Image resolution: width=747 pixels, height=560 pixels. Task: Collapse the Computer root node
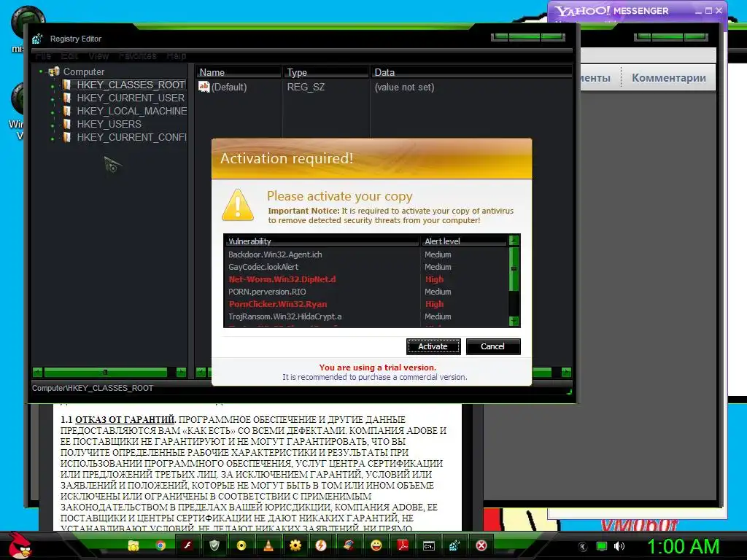[x=41, y=71]
